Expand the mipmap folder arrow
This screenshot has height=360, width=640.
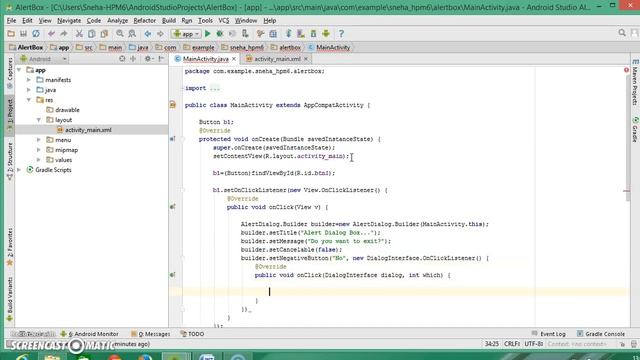[x=39, y=150]
